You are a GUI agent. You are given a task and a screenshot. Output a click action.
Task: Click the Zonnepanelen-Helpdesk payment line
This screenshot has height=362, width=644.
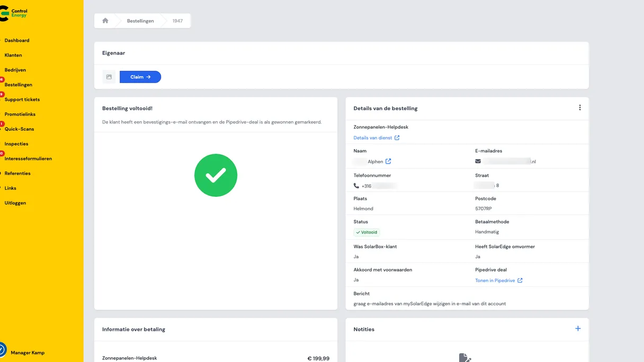click(x=129, y=358)
